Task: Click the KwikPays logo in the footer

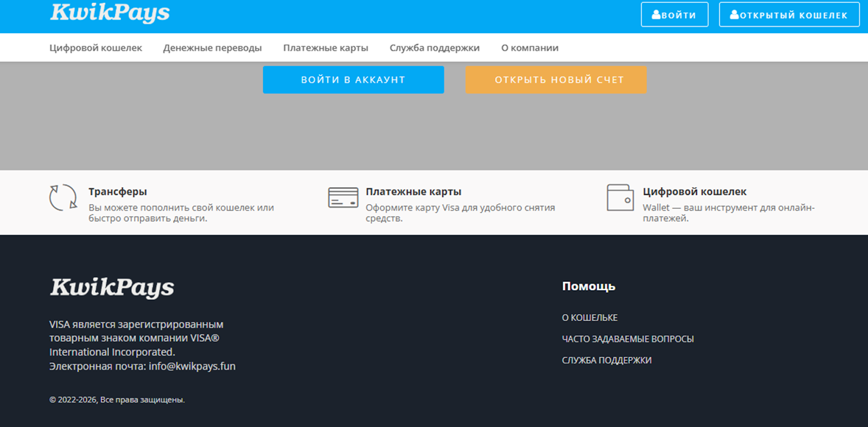Action: click(x=112, y=288)
